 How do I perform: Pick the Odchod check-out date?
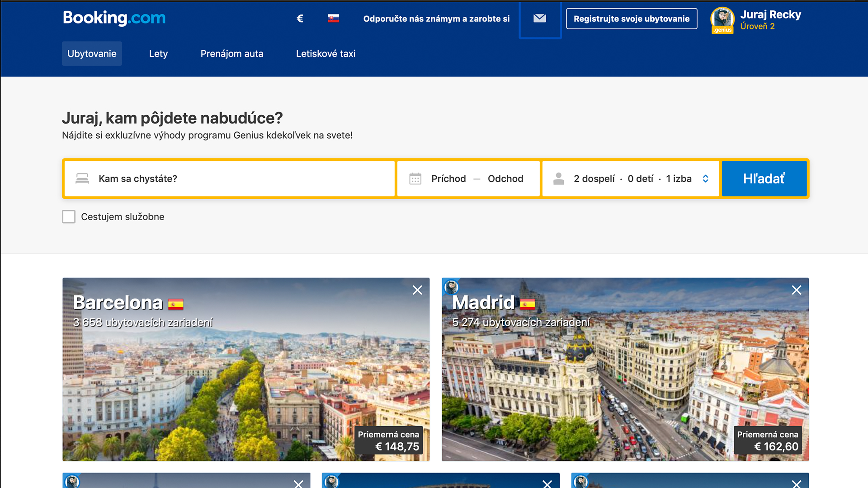(505, 178)
